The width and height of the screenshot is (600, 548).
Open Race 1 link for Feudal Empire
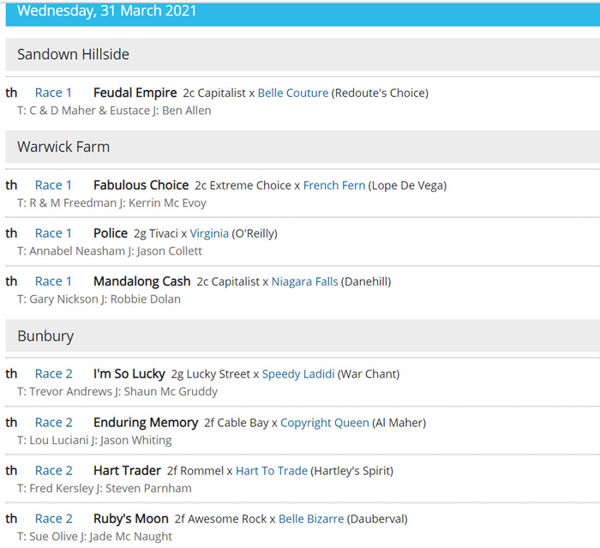[x=53, y=93]
